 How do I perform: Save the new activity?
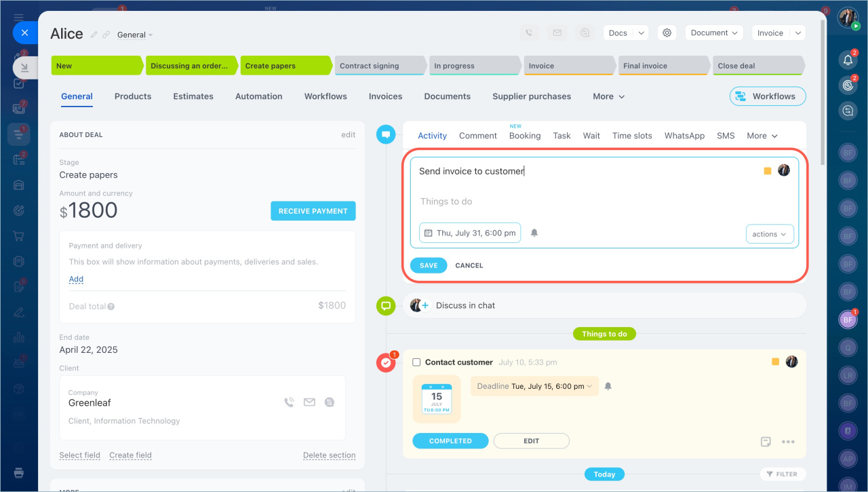click(x=428, y=265)
